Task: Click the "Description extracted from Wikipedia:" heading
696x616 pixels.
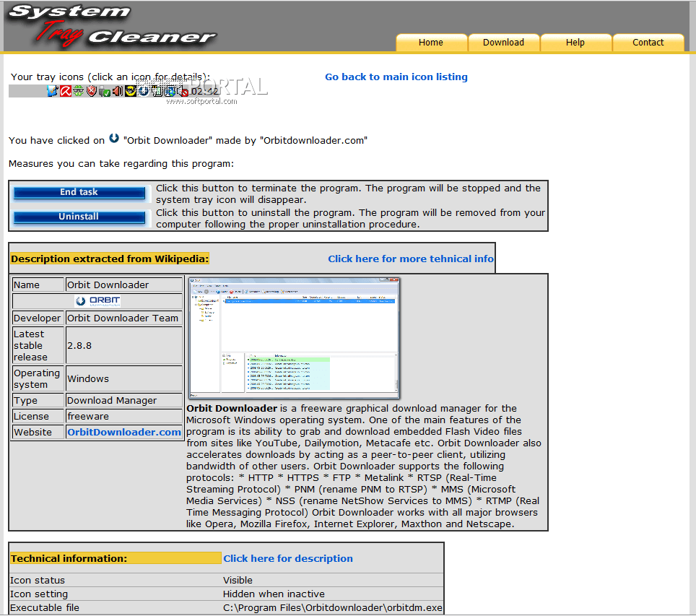Action: click(x=110, y=259)
